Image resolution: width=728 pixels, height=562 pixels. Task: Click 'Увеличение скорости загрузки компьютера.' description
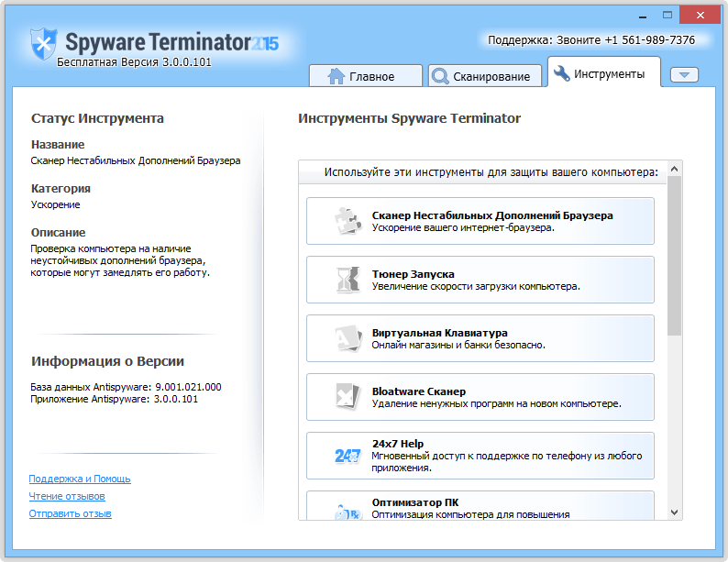[476, 286]
